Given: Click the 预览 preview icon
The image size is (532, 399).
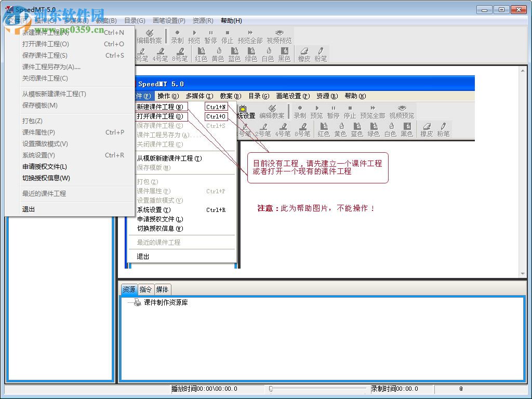Looking at the screenshot, I should pos(194,36).
